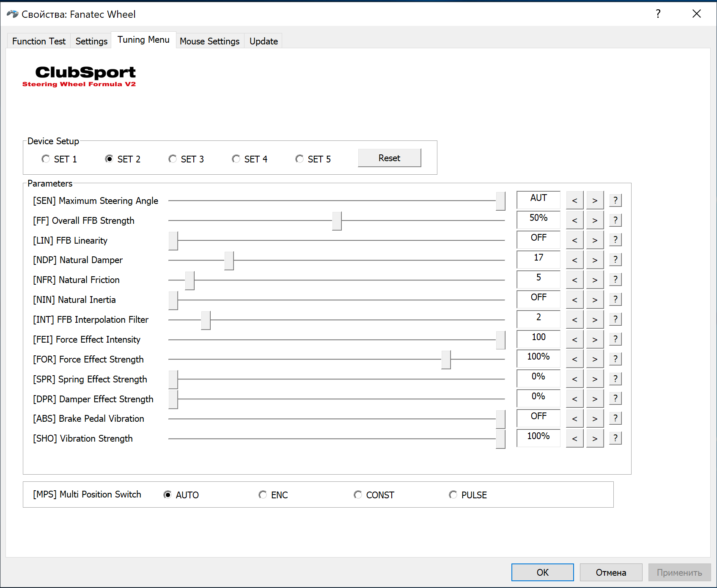The width and height of the screenshot is (717, 588).
Task: Click the ClubSport Steering Wheel logo
Action: tap(79, 76)
